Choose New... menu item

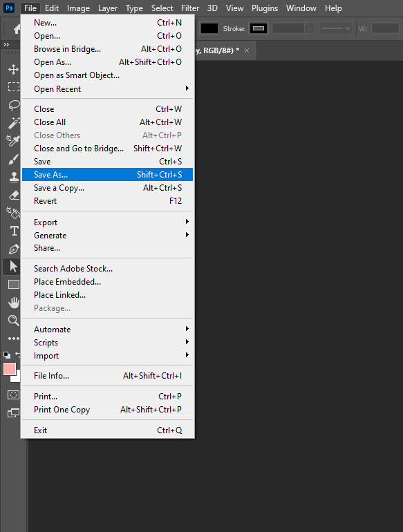point(107,23)
